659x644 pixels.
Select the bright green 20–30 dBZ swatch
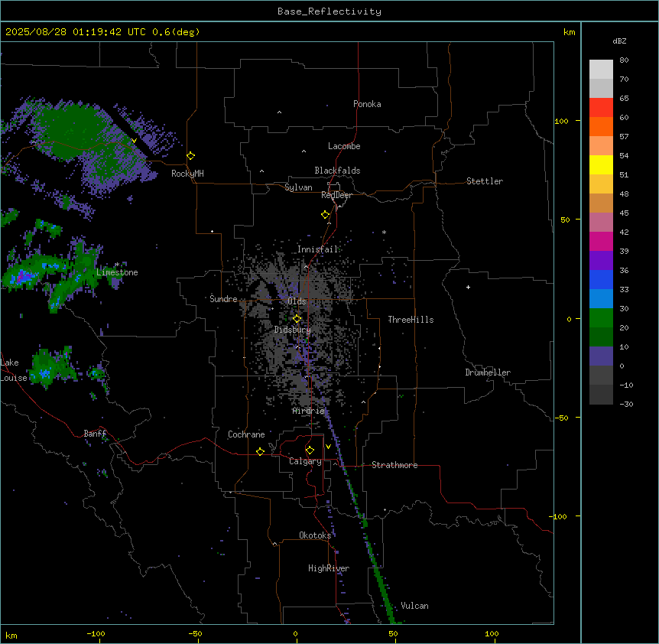click(x=601, y=318)
